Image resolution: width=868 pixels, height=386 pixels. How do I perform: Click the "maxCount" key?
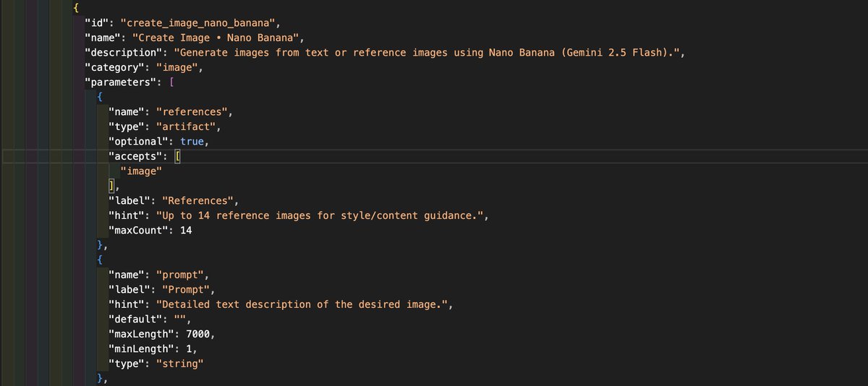pos(138,231)
